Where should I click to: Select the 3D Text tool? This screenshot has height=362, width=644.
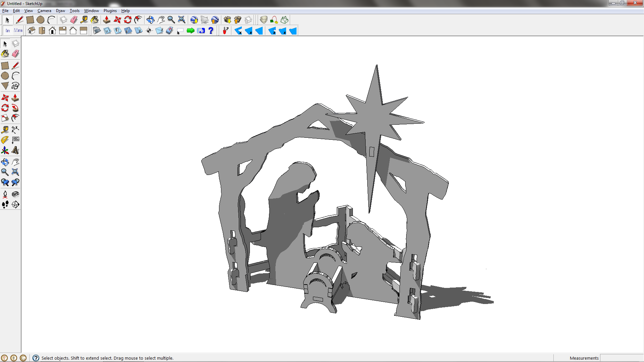pos(15,150)
